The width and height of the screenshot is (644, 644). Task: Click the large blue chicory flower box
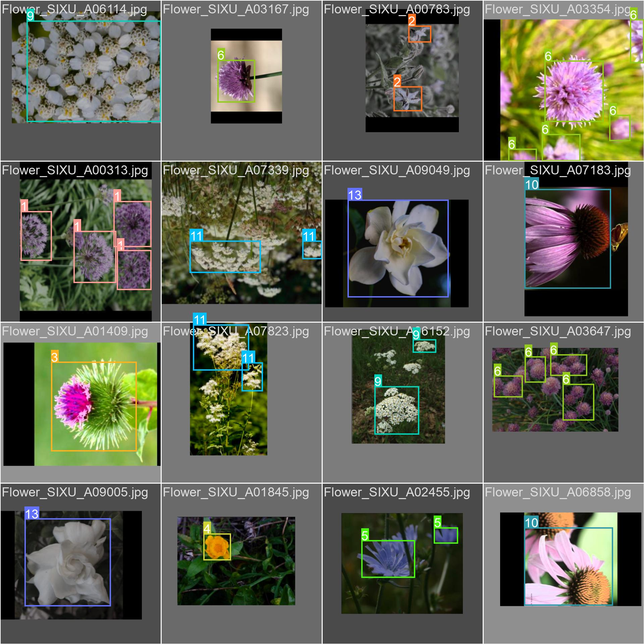(x=388, y=559)
